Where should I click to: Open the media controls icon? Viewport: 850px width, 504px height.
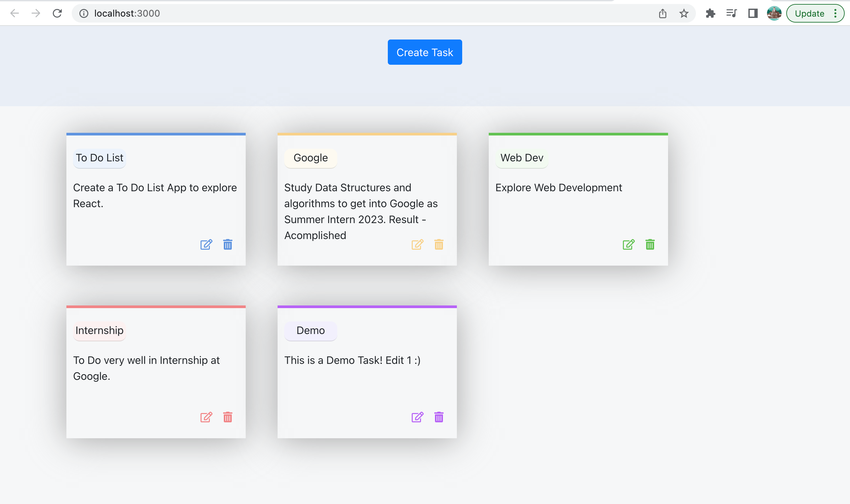point(731,13)
